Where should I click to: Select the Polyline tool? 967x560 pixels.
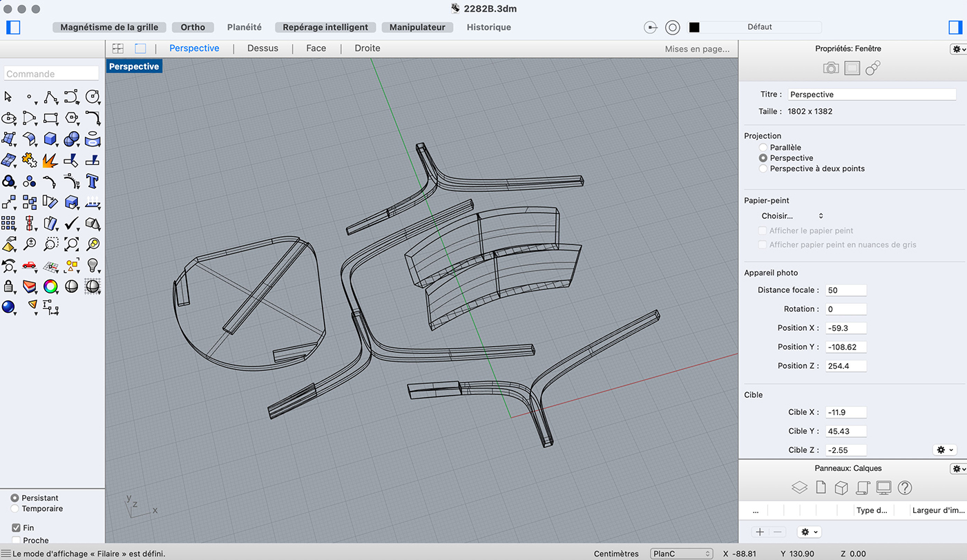click(x=50, y=97)
